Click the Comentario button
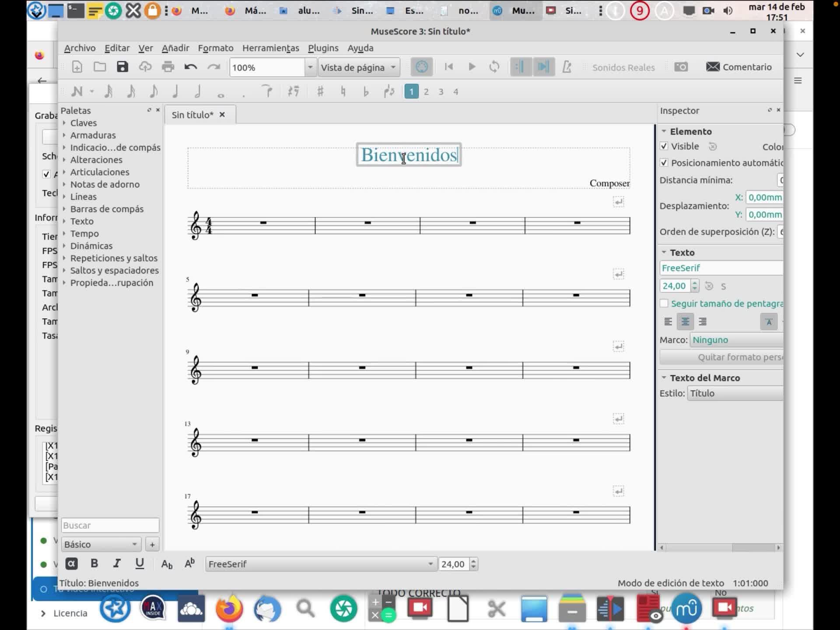Viewport: 840px width, 630px height. point(739,67)
